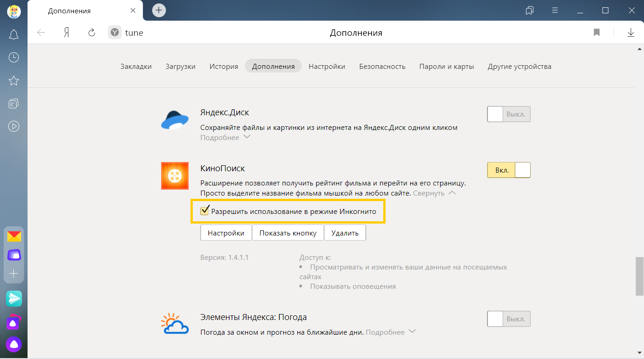Select the Дополнения section
The width and height of the screenshot is (644, 359).
273,66
